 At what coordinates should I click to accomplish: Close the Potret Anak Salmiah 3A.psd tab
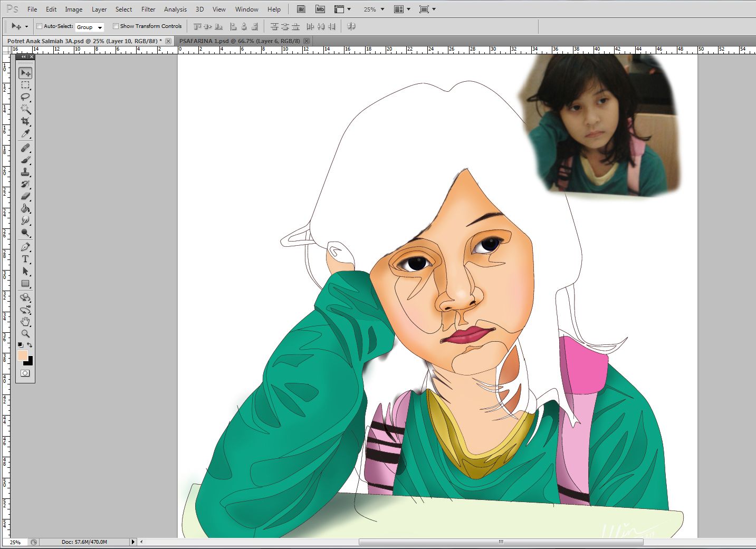click(168, 41)
